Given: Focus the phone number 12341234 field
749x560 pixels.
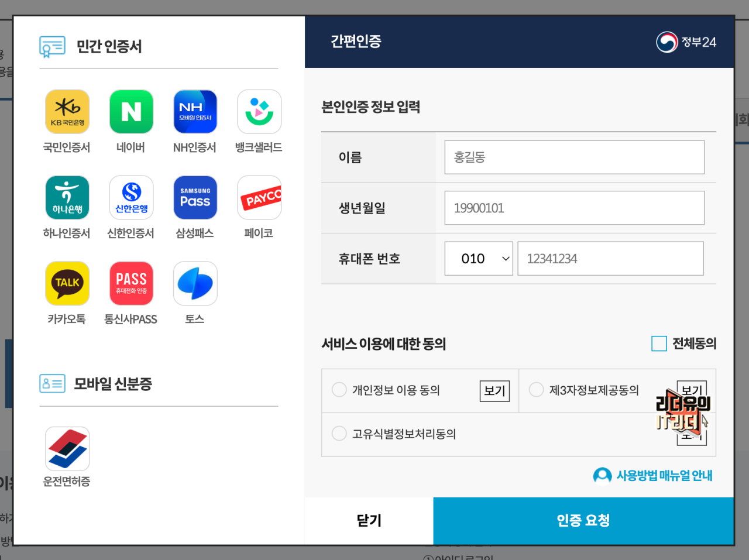Looking at the screenshot, I should click(610, 259).
